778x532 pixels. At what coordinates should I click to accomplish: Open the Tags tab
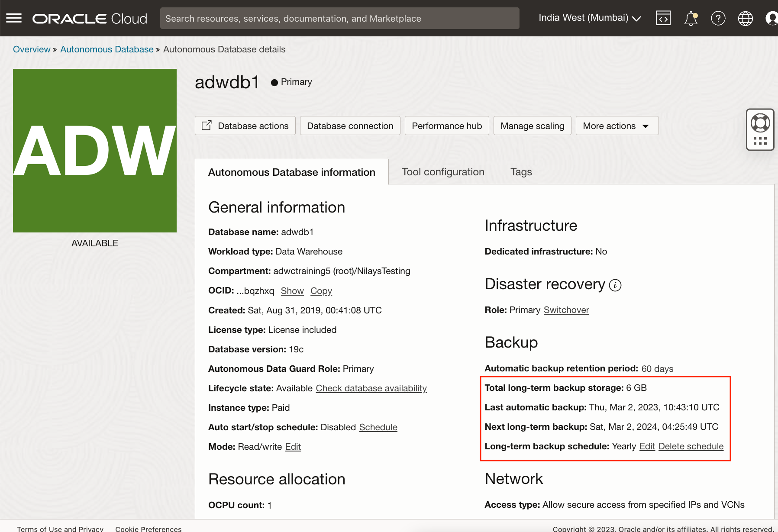pos(521,172)
